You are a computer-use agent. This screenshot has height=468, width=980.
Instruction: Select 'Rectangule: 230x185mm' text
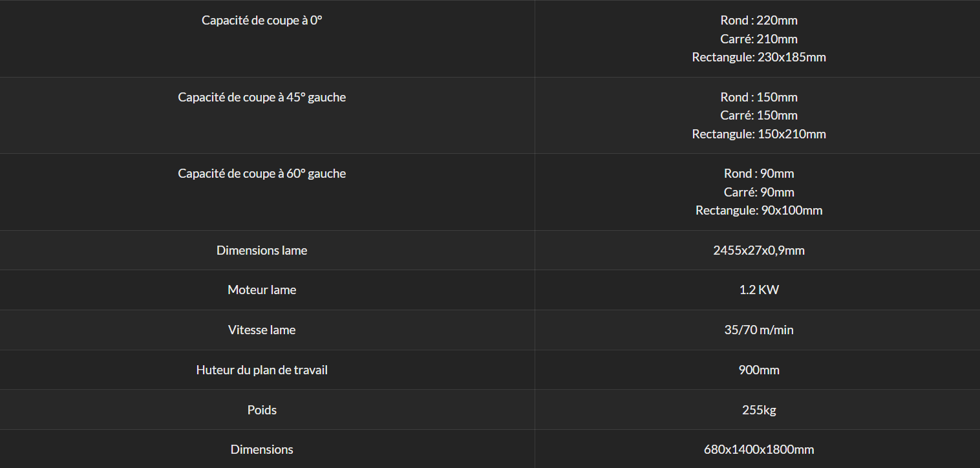tap(759, 57)
